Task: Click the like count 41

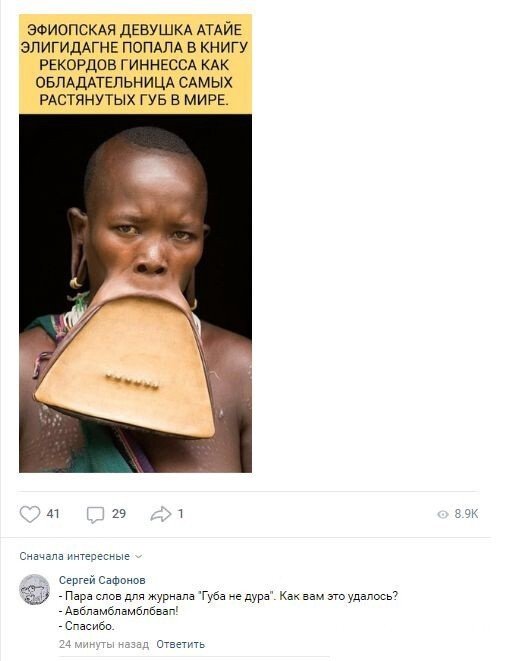Action: [53, 514]
